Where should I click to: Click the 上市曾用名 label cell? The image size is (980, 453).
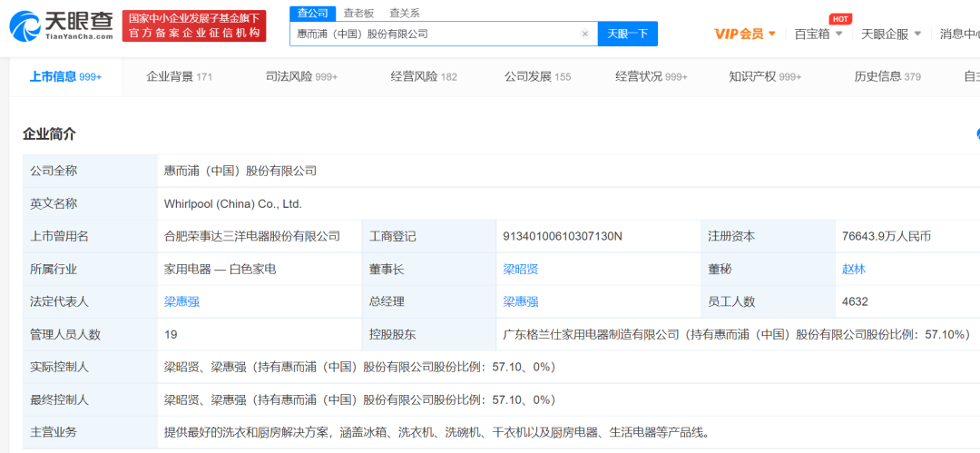click(90, 237)
